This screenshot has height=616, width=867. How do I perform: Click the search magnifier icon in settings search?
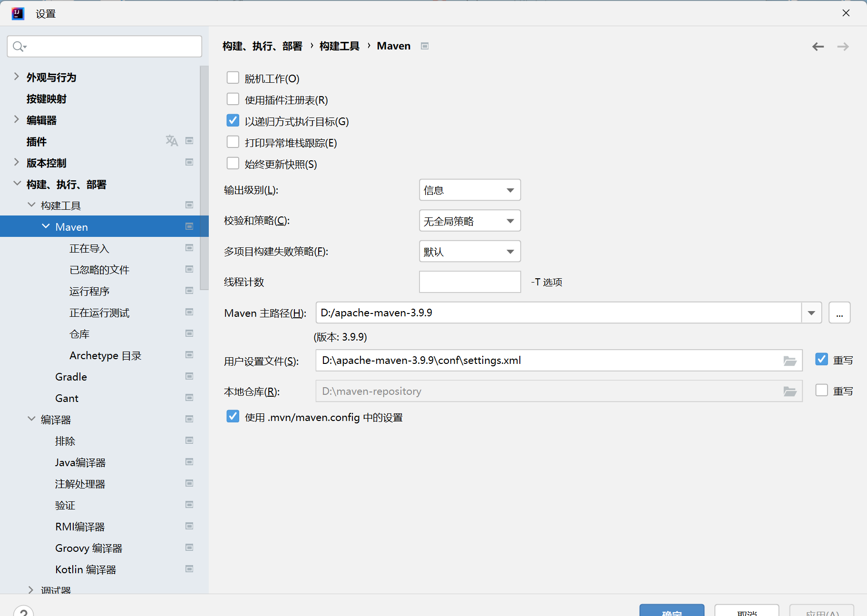(19, 46)
